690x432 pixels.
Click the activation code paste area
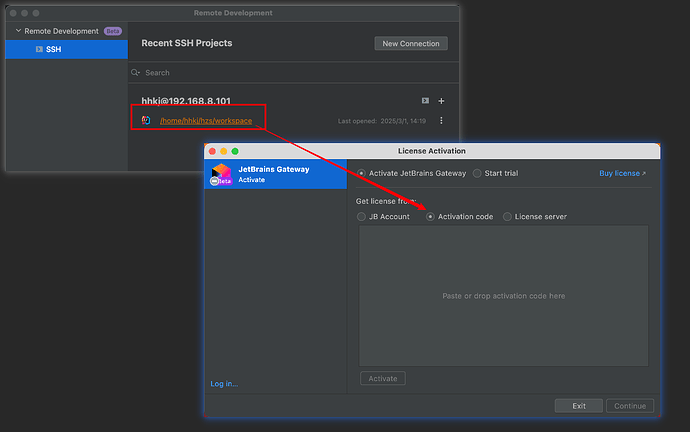(503, 296)
